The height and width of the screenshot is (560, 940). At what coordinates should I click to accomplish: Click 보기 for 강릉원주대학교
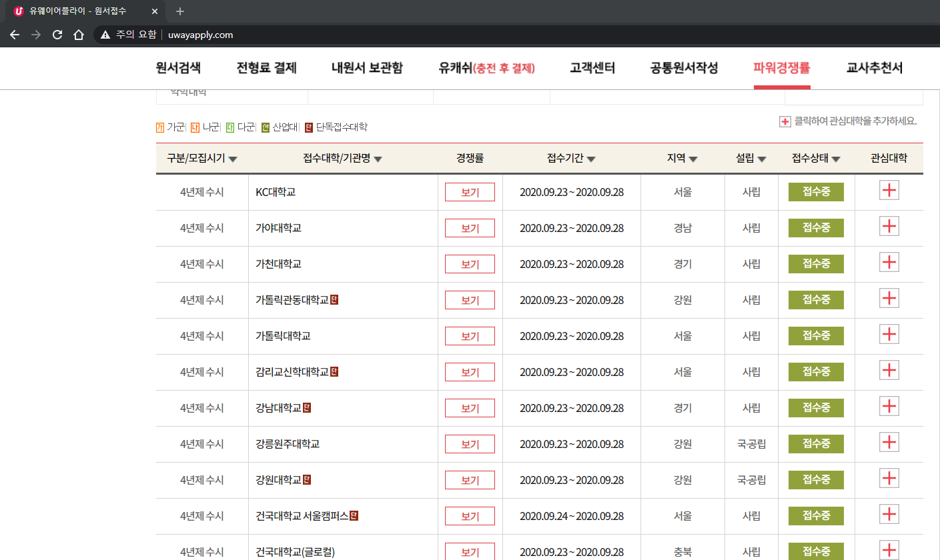[470, 444]
